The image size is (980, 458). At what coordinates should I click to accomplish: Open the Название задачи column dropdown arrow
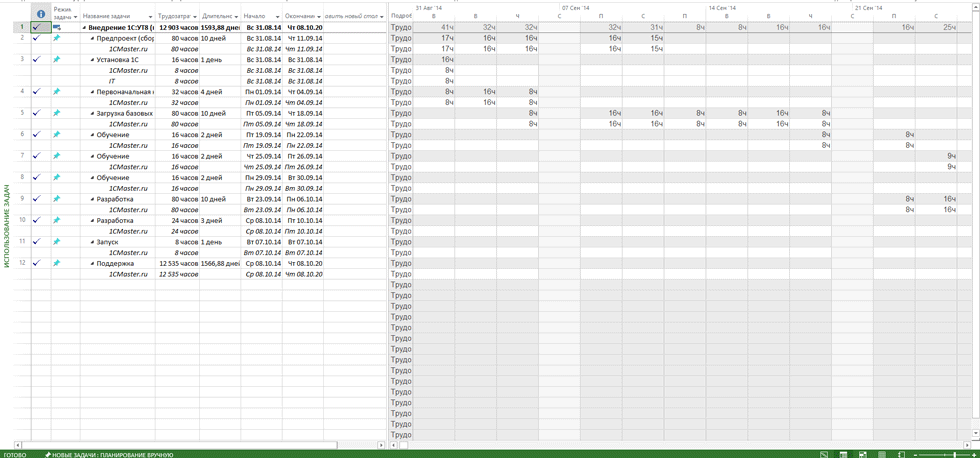[x=151, y=17]
